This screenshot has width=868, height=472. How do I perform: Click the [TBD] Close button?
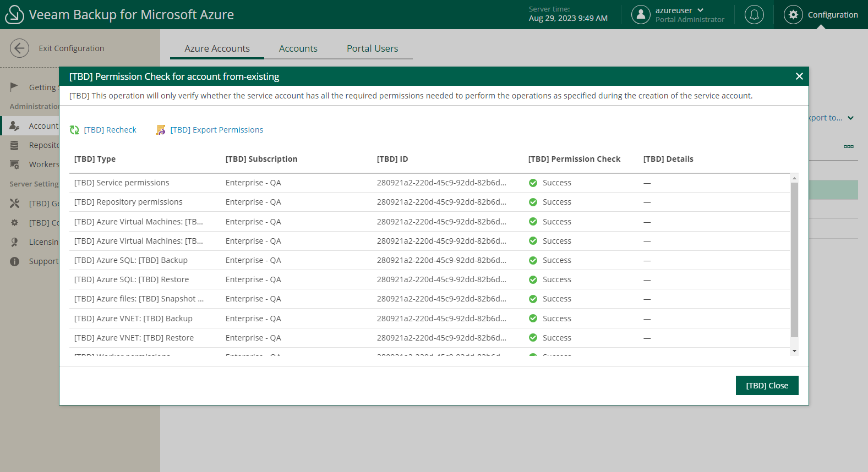(x=767, y=386)
